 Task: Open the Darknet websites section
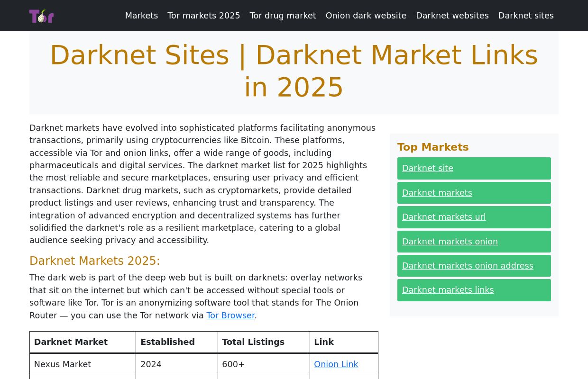point(452,16)
